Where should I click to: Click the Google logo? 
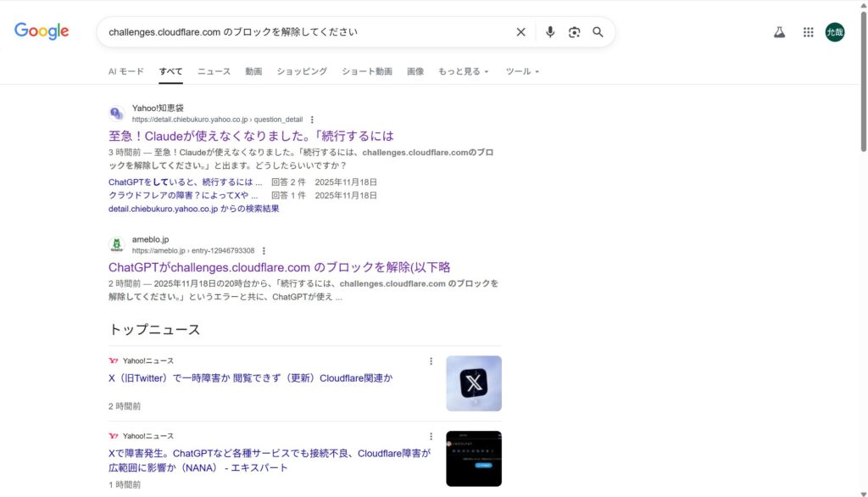pos(42,31)
